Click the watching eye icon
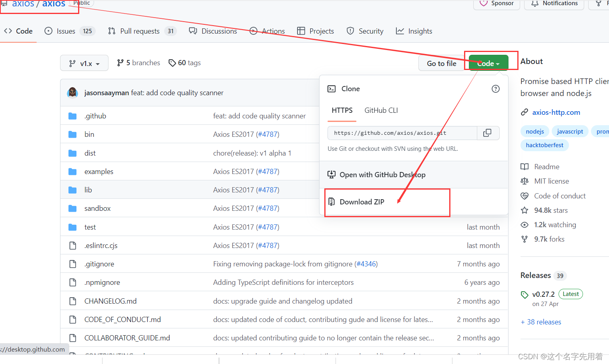 525,225
